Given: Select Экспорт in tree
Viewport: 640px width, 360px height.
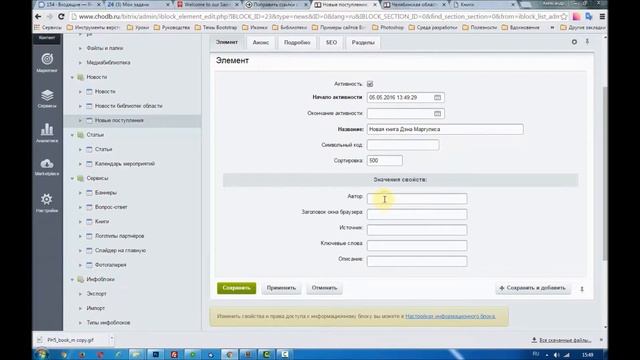Looking at the screenshot, I should tap(96, 294).
